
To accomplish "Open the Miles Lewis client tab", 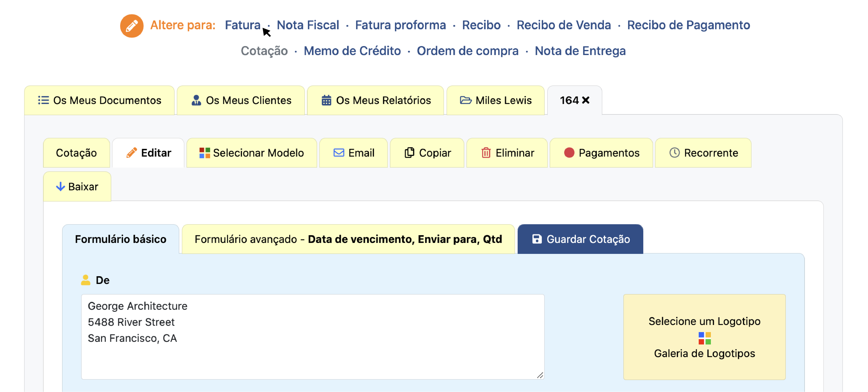I will click(x=495, y=100).
